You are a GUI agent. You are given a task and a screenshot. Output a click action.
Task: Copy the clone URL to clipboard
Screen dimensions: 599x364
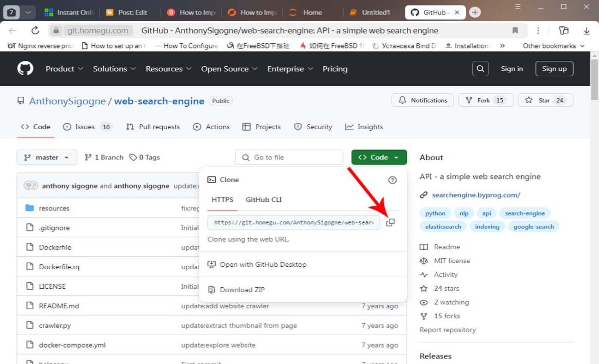click(390, 222)
